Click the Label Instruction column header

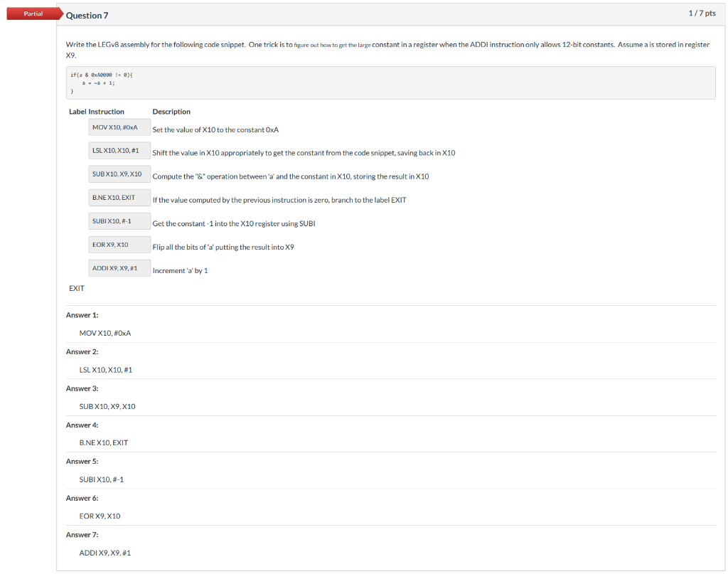(x=97, y=112)
